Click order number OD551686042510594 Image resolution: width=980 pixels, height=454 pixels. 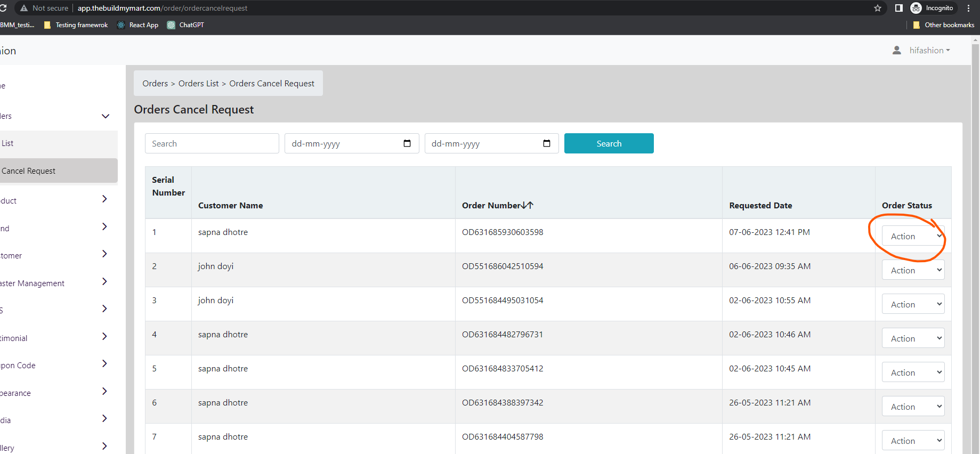[x=503, y=266]
